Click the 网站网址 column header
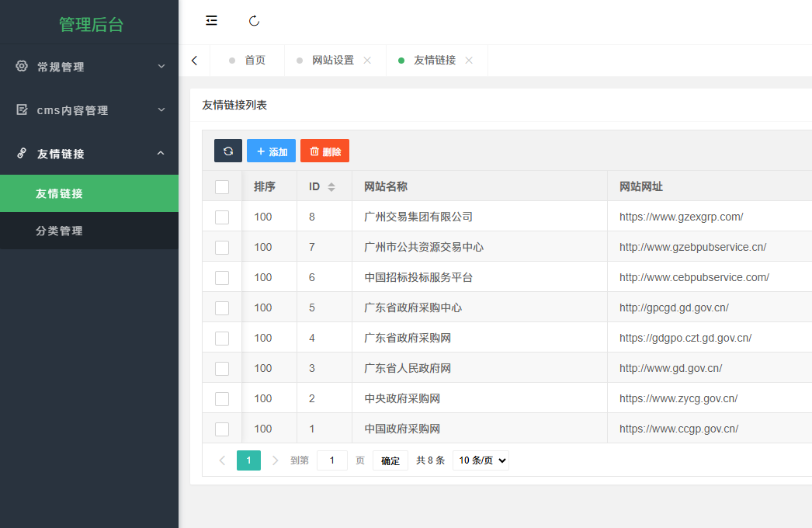This screenshot has height=528, width=812. pyautogui.click(x=641, y=186)
